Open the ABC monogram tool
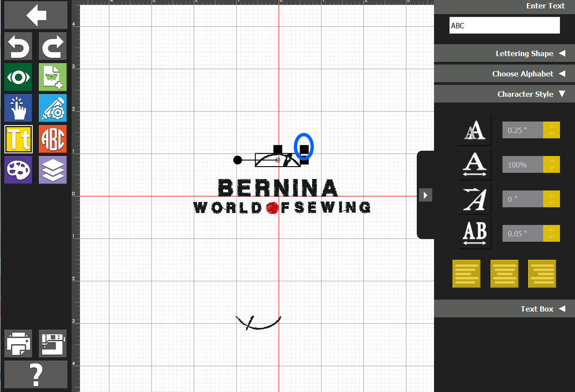 pyautogui.click(x=53, y=139)
